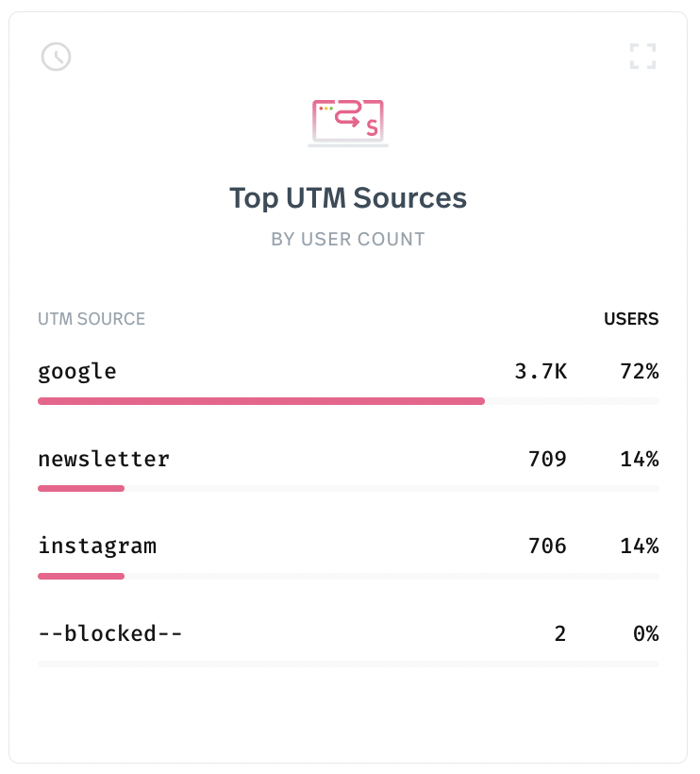Viewport: 700px width, 774px height.
Task: Select the instagram source row
Action: point(348,556)
